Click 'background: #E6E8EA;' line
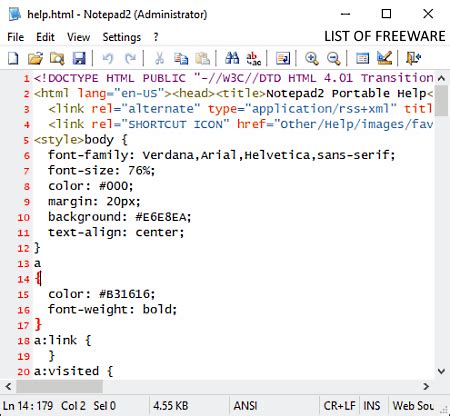The image size is (450, 416). 120,217
